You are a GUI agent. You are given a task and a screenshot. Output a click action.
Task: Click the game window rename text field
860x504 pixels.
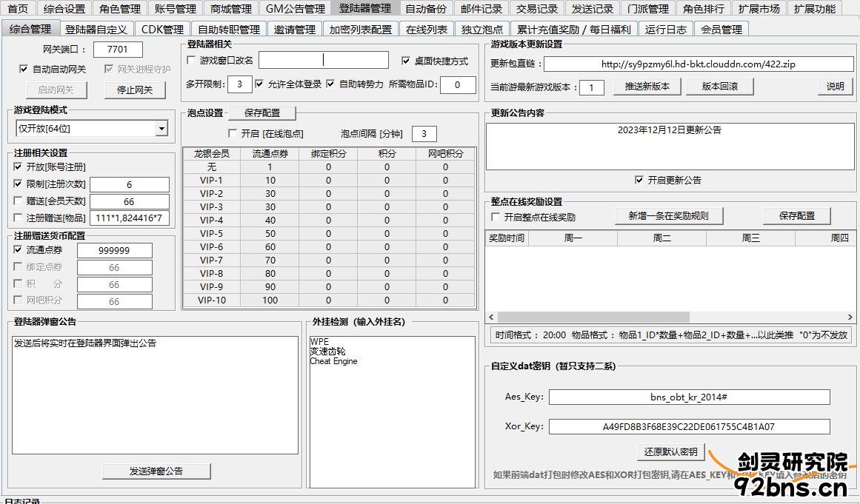(x=324, y=60)
